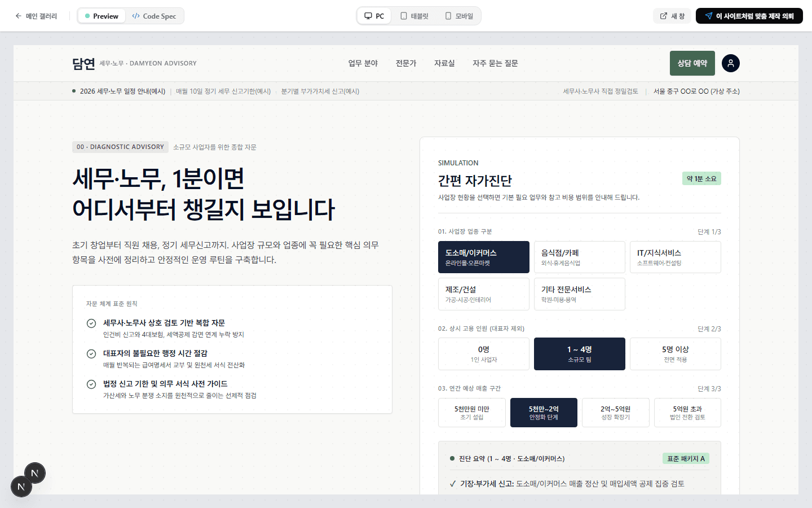Click the 간편 자가진단 heading
812x508 pixels.
(475, 181)
